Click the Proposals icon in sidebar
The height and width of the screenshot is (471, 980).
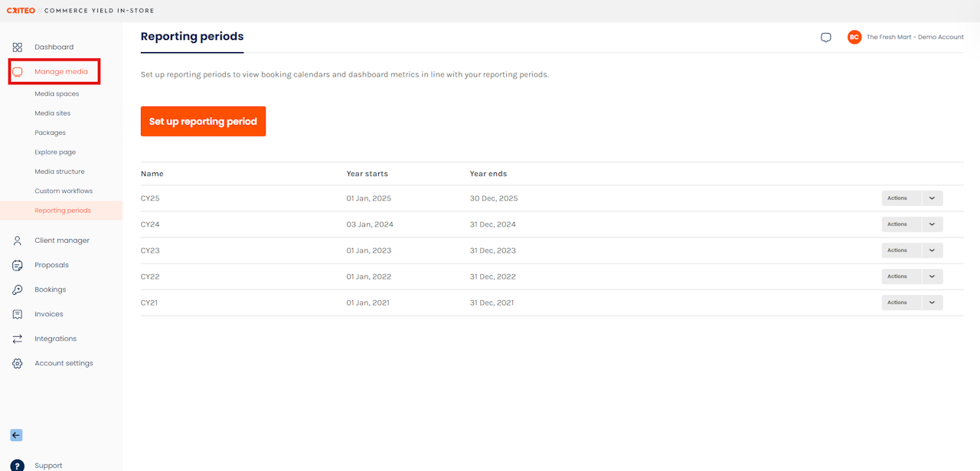18,265
